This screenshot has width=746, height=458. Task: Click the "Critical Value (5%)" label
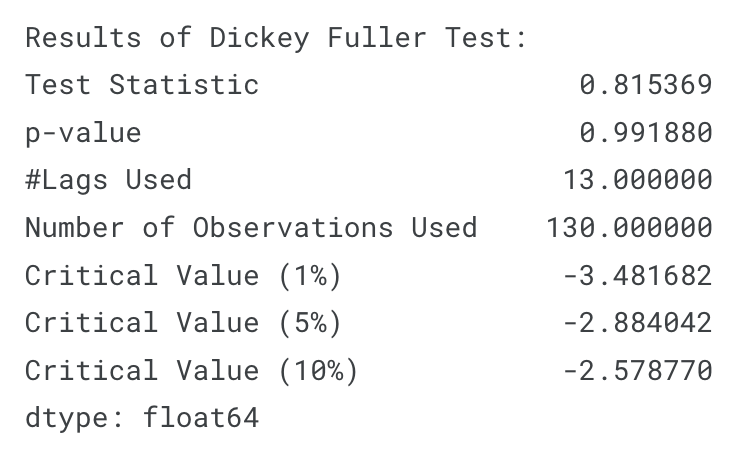(183, 323)
